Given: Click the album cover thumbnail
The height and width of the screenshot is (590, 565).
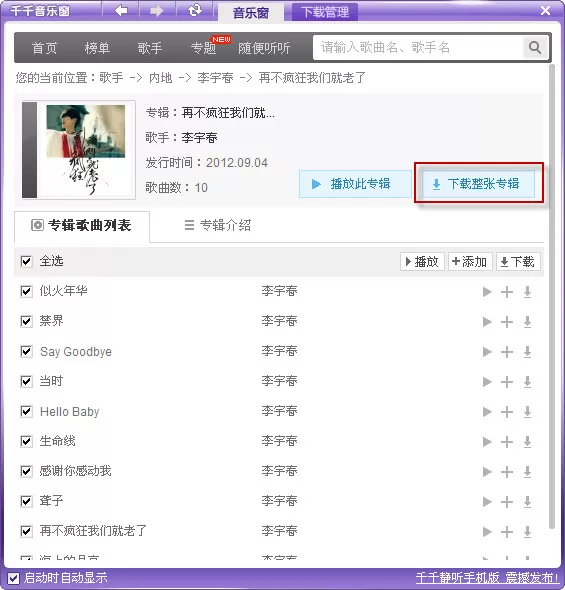Looking at the screenshot, I should tap(78, 150).
